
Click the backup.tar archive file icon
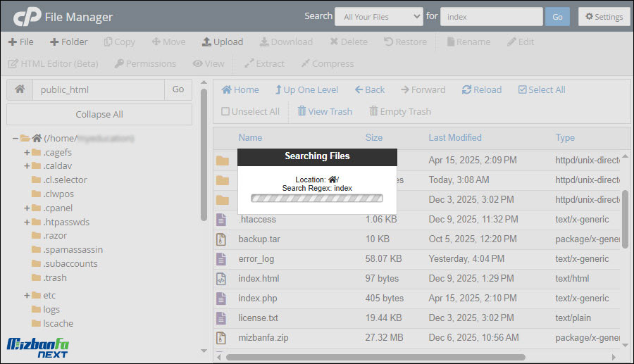(222, 239)
